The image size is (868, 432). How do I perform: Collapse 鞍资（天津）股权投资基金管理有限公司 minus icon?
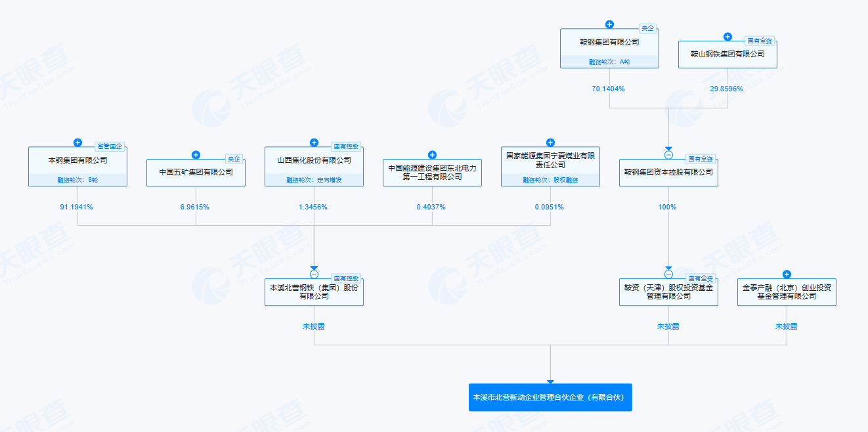[668, 274]
